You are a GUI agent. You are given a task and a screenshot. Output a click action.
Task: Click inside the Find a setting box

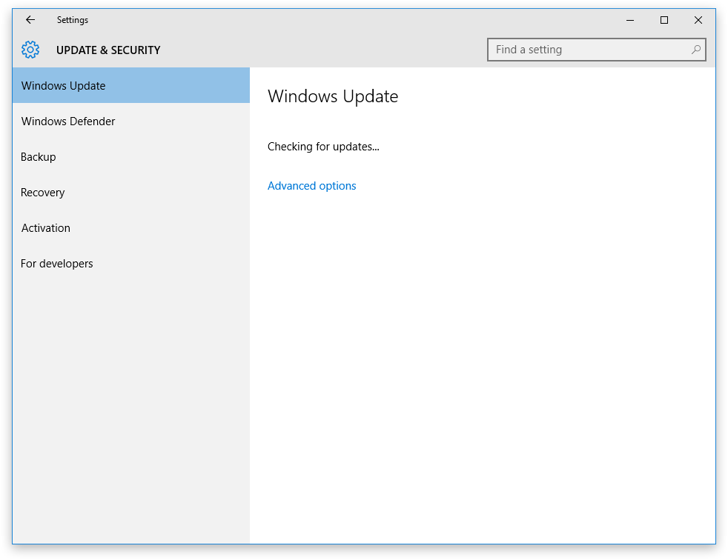pyautogui.click(x=586, y=49)
